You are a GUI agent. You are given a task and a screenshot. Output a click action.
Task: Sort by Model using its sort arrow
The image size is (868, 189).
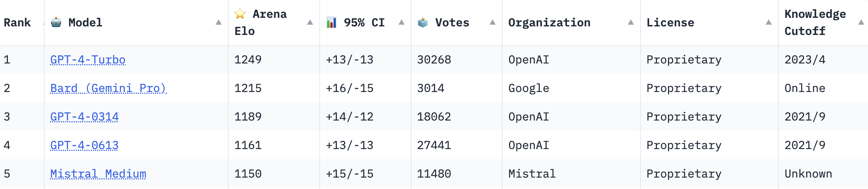point(219,22)
